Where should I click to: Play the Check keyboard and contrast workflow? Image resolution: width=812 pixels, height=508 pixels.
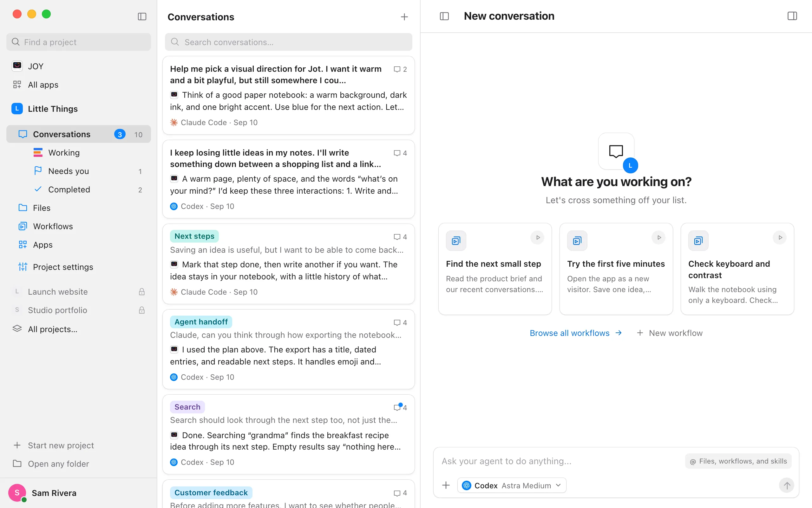coord(780,237)
